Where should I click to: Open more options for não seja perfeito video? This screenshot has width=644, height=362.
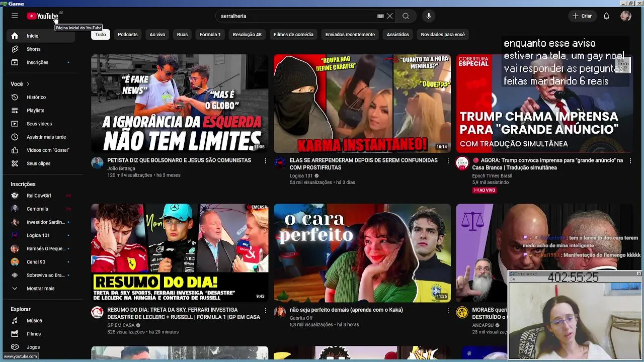448,311
